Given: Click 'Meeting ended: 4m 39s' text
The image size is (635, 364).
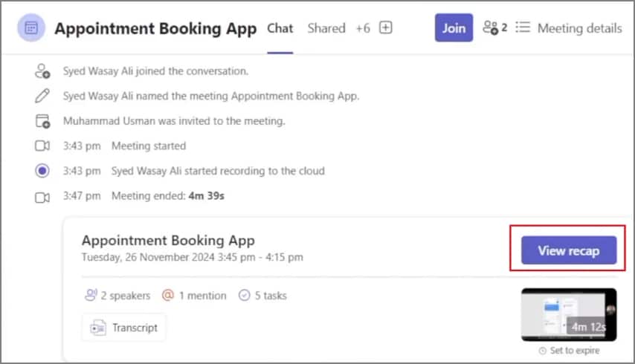Looking at the screenshot, I should coord(167,196).
